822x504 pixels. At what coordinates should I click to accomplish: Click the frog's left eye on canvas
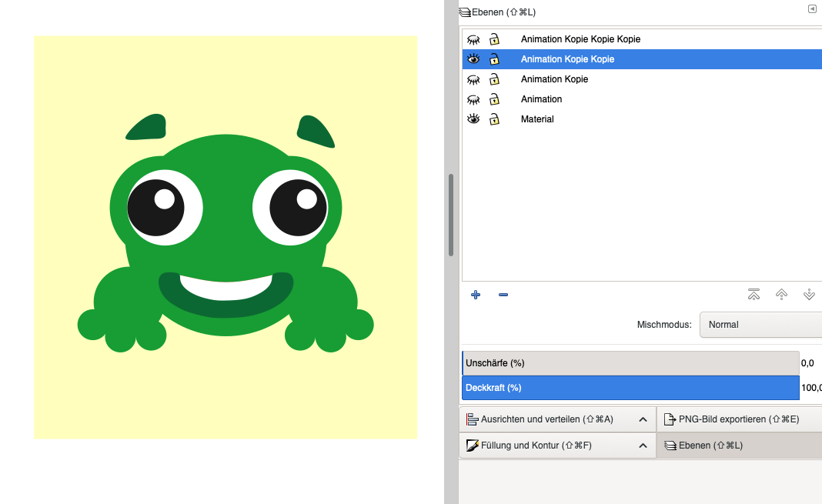[x=156, y=208]
